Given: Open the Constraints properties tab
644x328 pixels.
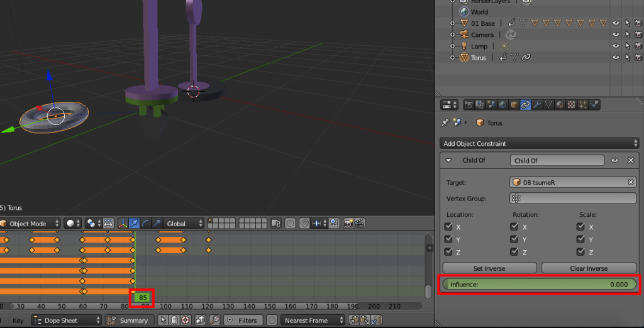Looking at the screenshot, I should tap(526, 105).
